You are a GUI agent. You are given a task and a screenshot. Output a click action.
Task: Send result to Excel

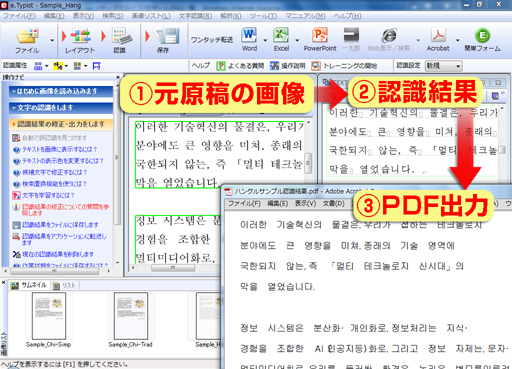[x=281, y=35]
